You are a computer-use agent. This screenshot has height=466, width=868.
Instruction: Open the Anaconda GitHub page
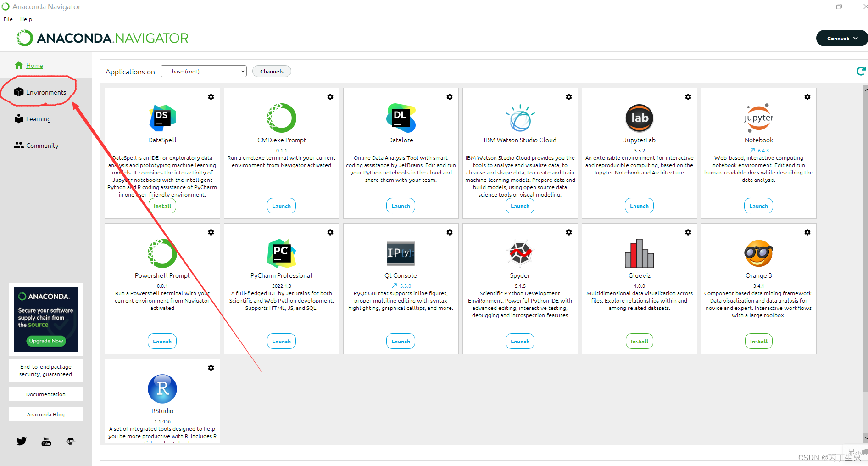(x=71, y=441)
